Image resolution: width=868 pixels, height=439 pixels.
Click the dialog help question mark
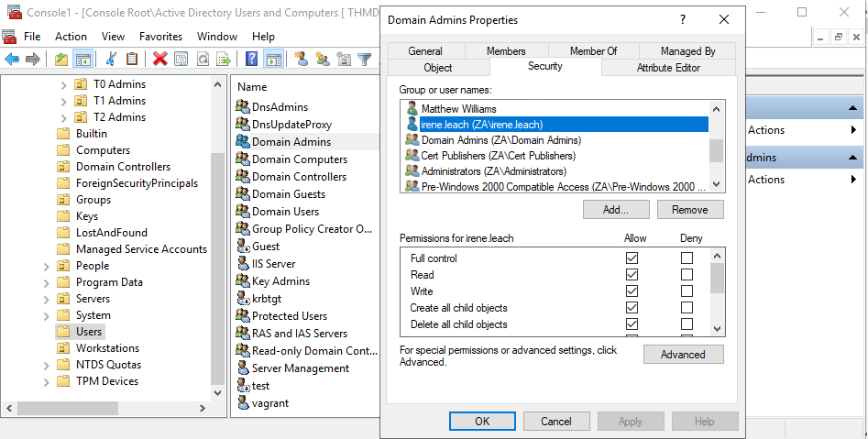pos(683,19)
